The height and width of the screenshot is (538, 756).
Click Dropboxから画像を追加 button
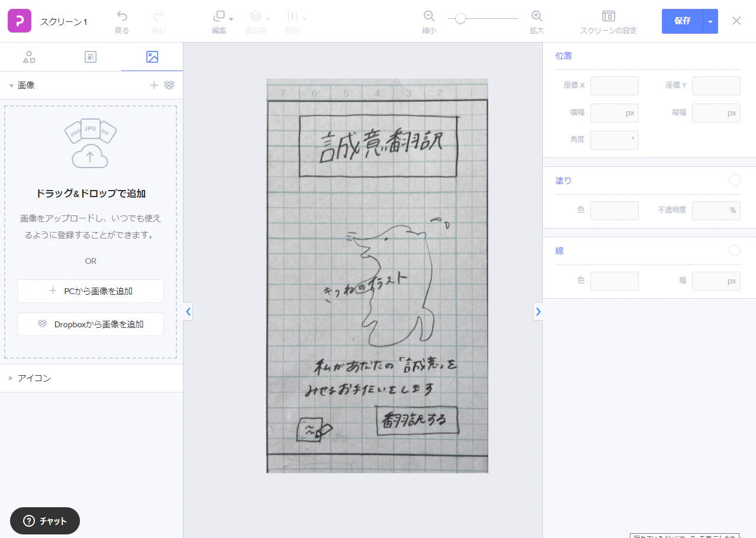[91, 324]
